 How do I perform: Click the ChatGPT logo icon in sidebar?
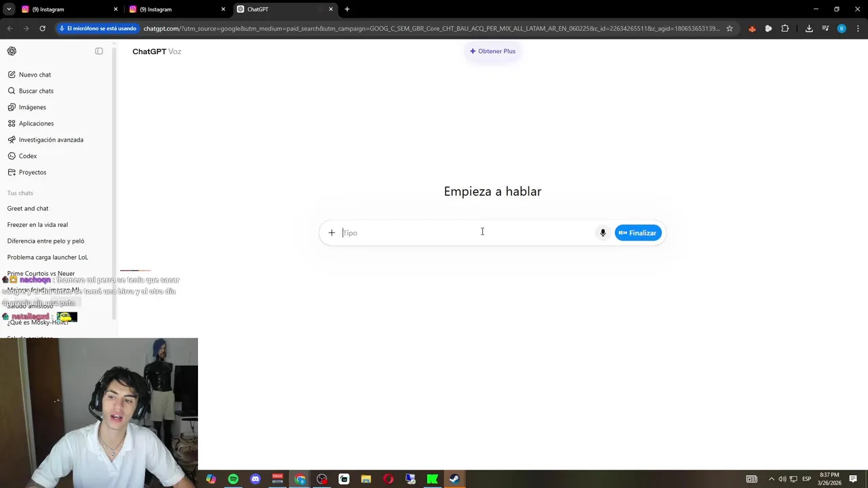pos(12,52)
